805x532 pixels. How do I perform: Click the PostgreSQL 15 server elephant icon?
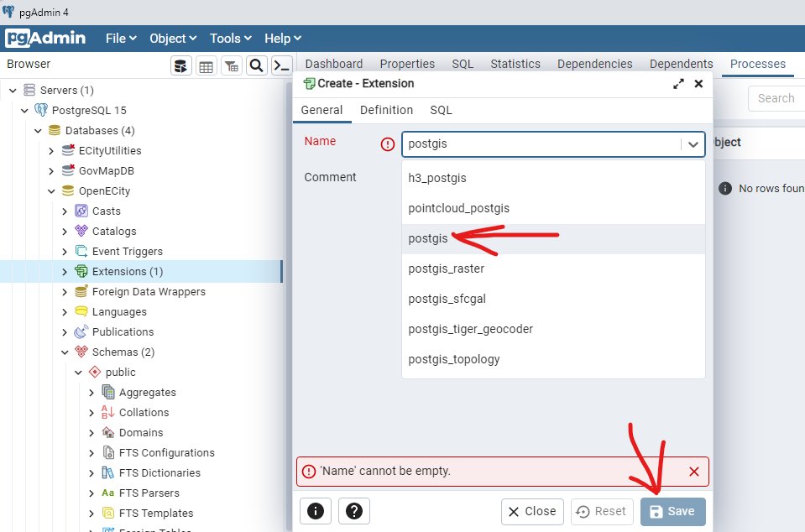tap(41, 110)
